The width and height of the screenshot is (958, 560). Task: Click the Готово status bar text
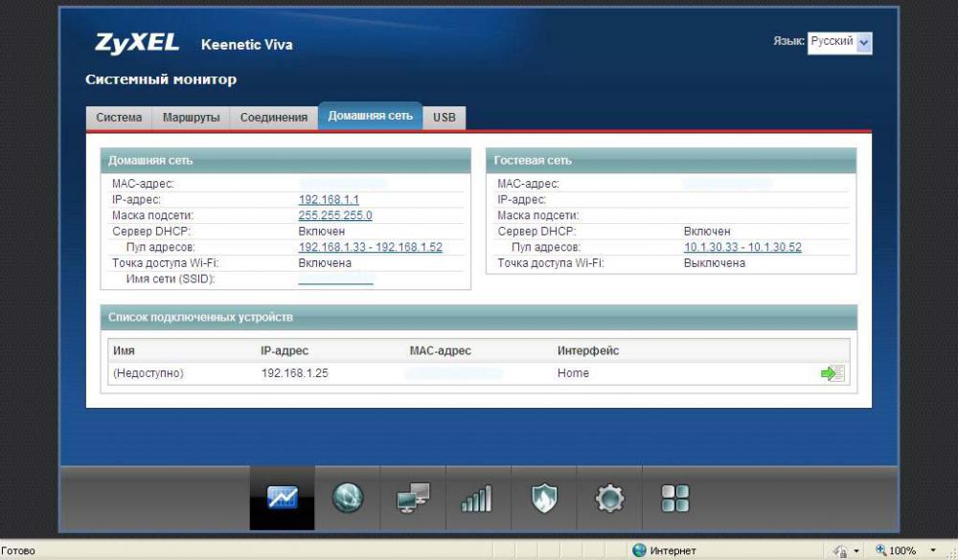click(18, 550)
